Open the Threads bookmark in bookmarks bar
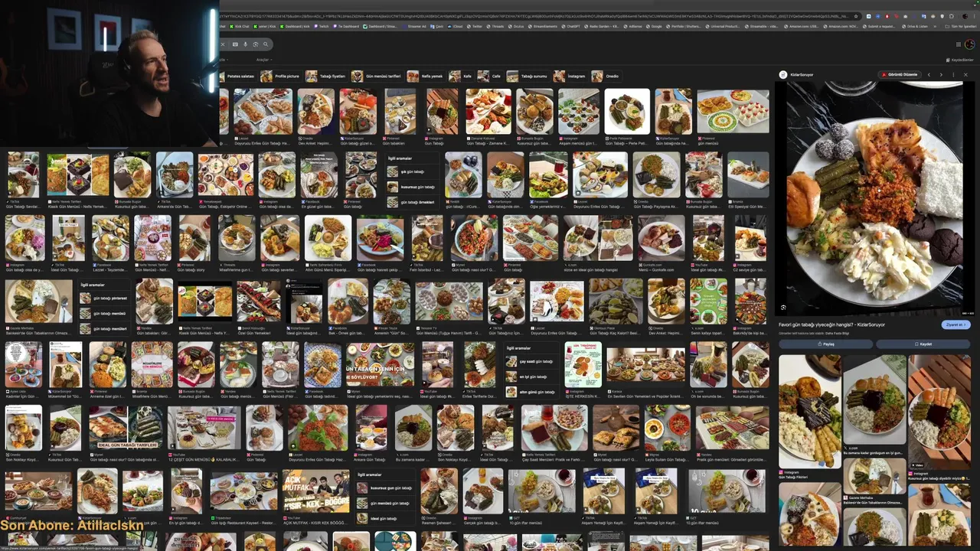Image resolution: width=980 pixels, height=551 pixels. tap(495, 26)
